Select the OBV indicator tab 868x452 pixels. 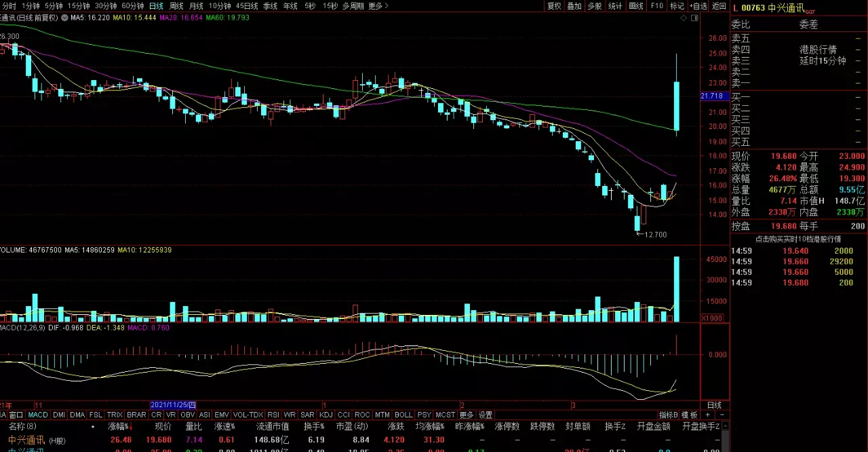pyautogui.click(x=187, y=415)
